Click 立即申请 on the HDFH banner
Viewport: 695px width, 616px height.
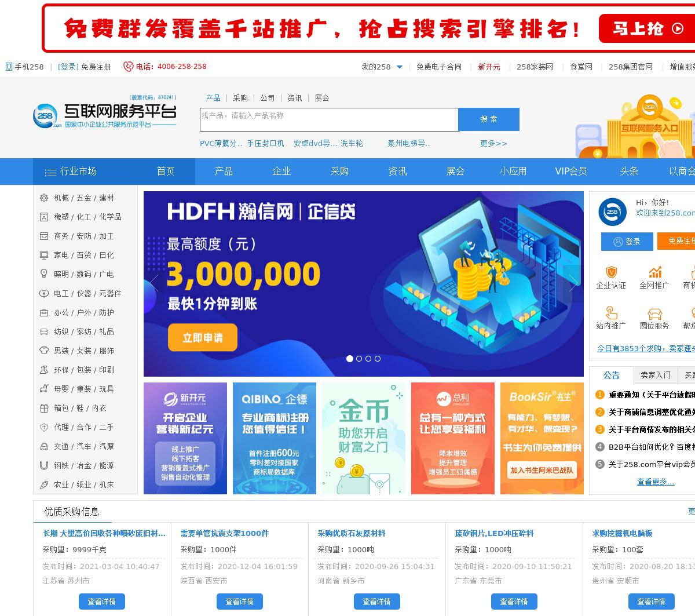(x=203, y=338)
